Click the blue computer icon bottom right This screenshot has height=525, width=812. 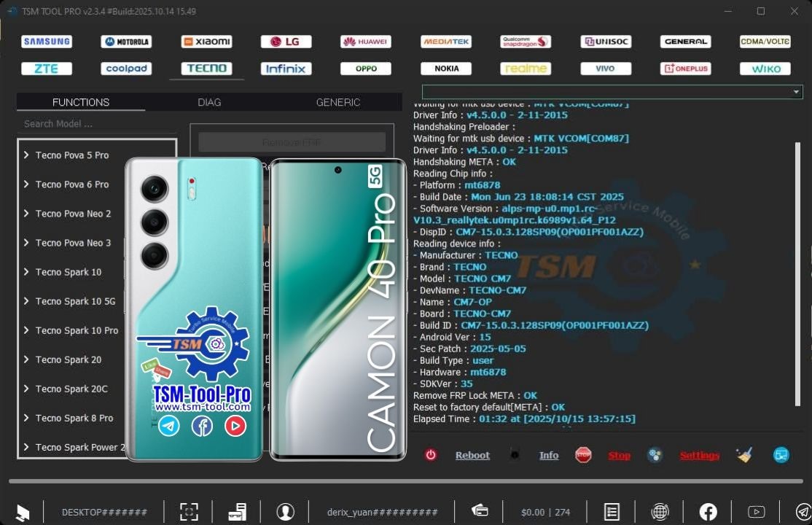(781, 454)
